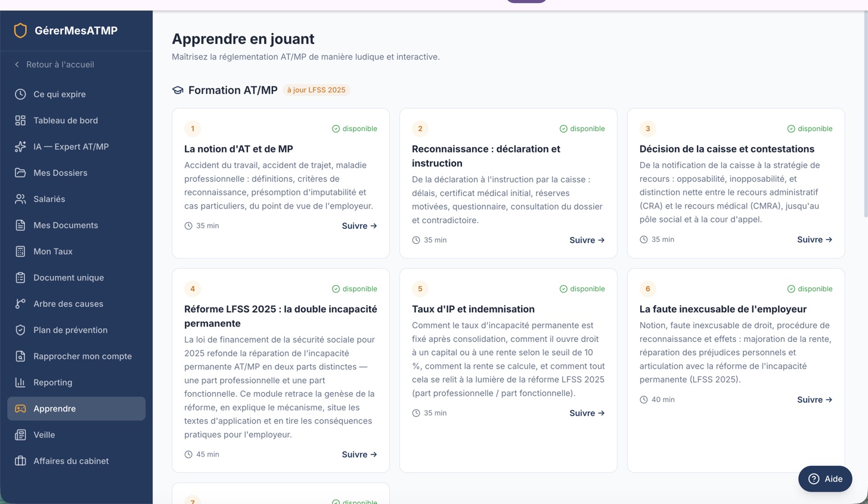Click the briefcase icon beside Affaires du cabinet
The width and height of the screenshot is (868, 504).
coord(20,461)
